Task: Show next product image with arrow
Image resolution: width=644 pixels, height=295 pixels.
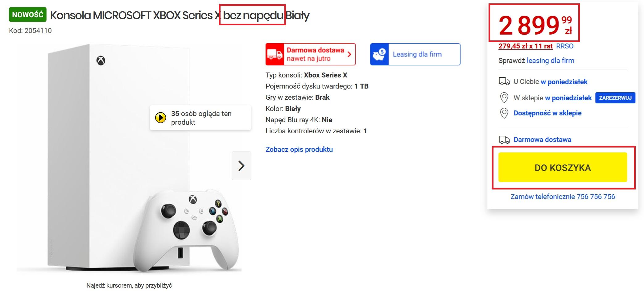Action: pos(241,166)
